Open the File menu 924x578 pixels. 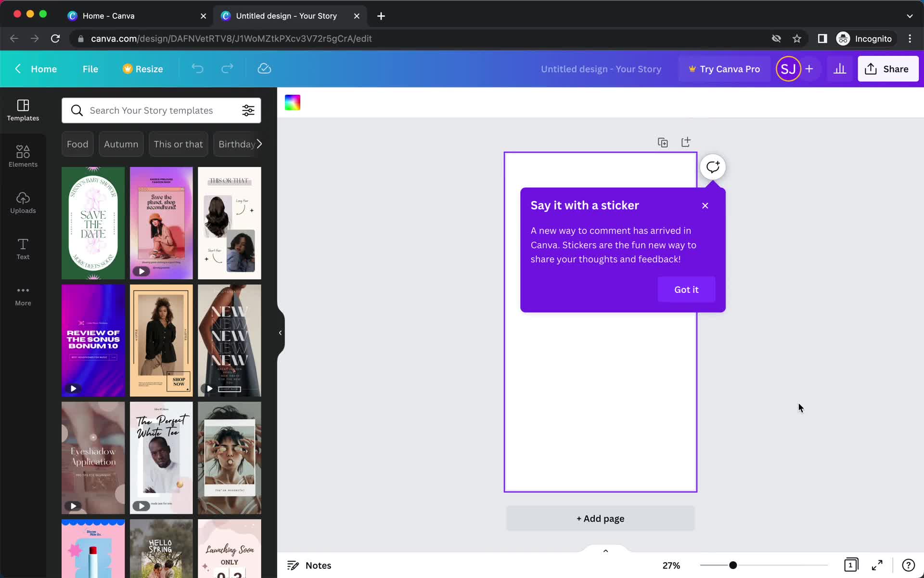90,68
